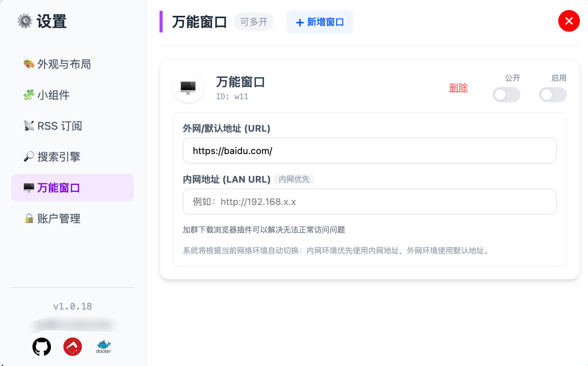Click the puzzle piece icon for 小组件
The image size is (588, 366).
pos(29,95)
